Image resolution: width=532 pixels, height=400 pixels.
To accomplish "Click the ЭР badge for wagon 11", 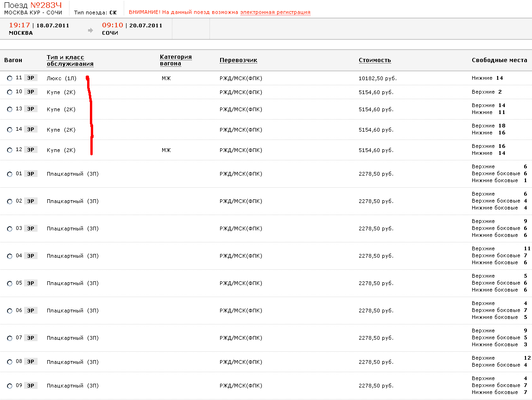I will pos(31,78).
